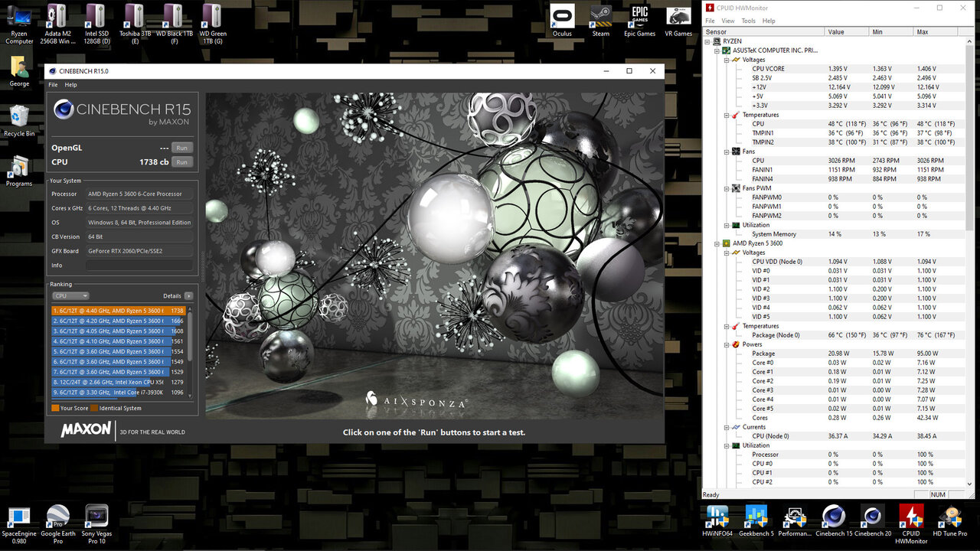Select ranking entry Intel Xeon 12C/24T @ 2.66 GHz

(119, 382)
